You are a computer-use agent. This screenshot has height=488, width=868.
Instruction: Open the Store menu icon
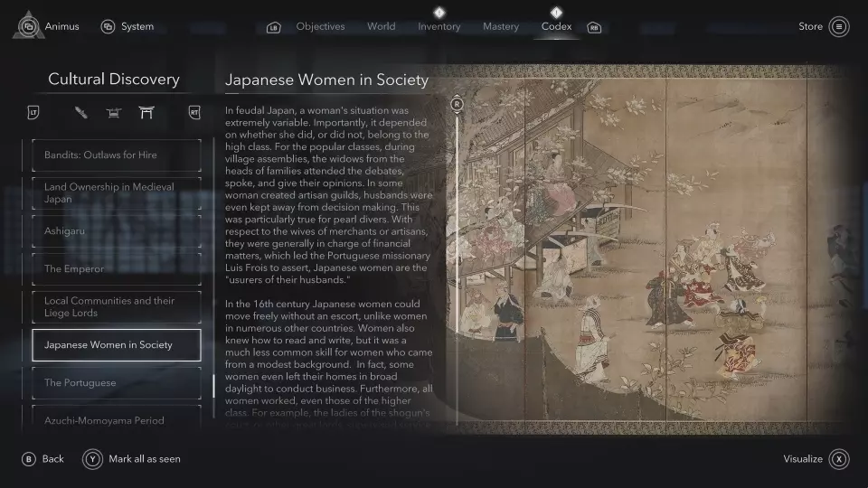pyautogui.click(x=839, y=26)
